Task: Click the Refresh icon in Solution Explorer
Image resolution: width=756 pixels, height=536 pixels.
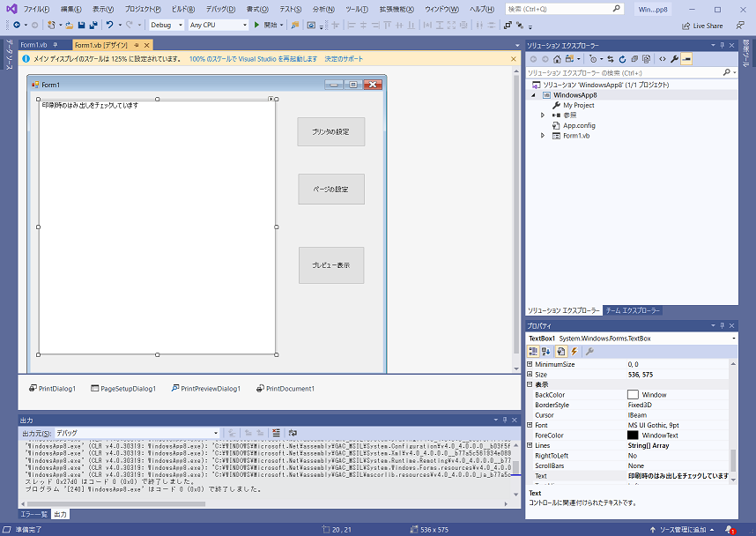Action: (622, 59)
